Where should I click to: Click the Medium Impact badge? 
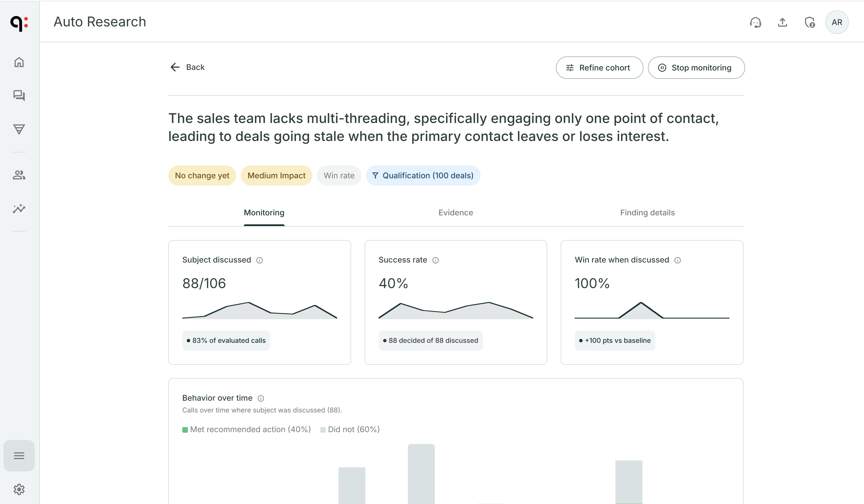[x=276, y=175]
